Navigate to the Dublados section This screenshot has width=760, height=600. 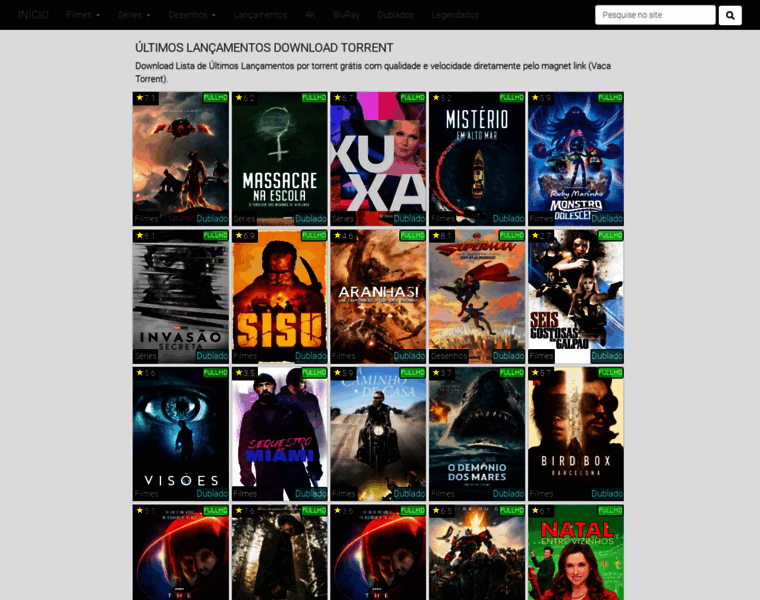(x=395, y=15)
